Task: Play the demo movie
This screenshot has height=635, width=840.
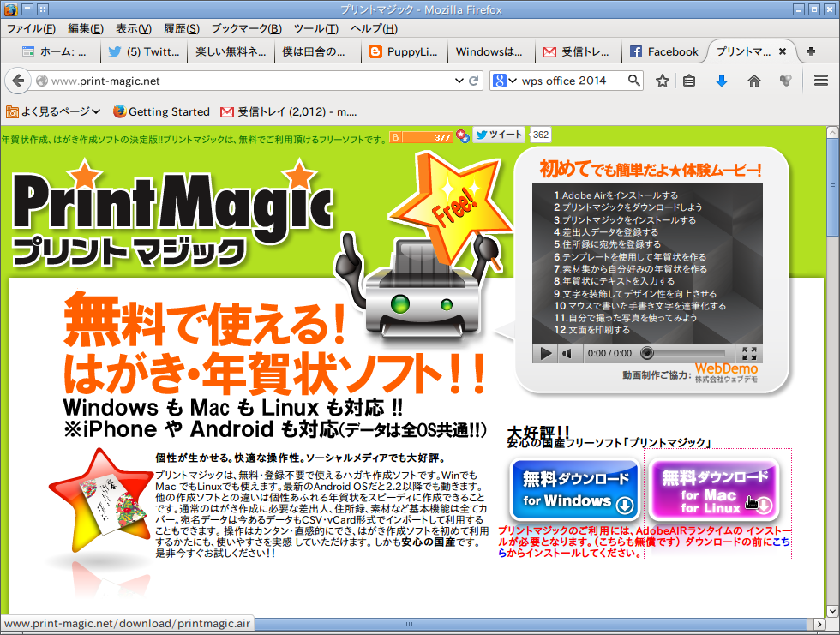Action: (x=545, y=353)
